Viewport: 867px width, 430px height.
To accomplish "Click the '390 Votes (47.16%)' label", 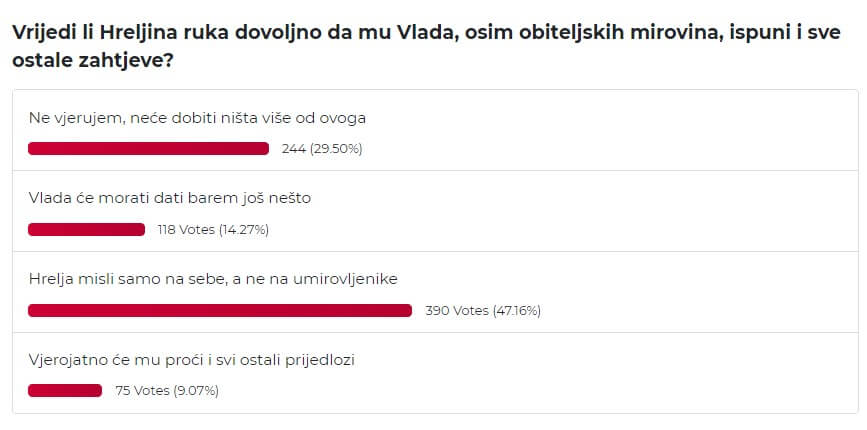I will pyautogui.click(x=483, y=311).
